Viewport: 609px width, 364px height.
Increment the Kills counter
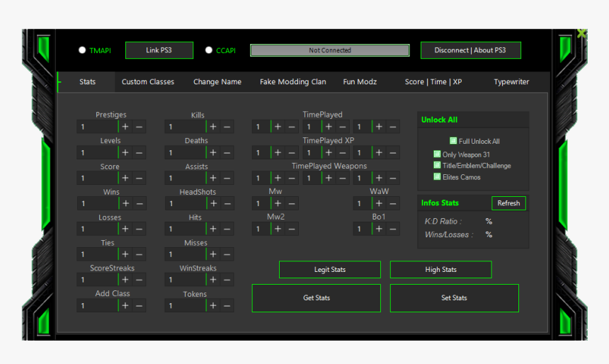tap(213, 127)
